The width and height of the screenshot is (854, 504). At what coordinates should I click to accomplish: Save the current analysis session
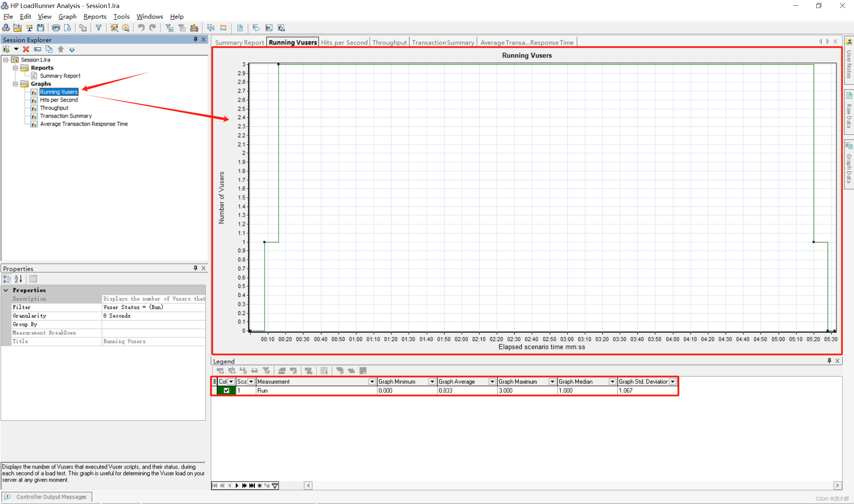pos(41,27)
